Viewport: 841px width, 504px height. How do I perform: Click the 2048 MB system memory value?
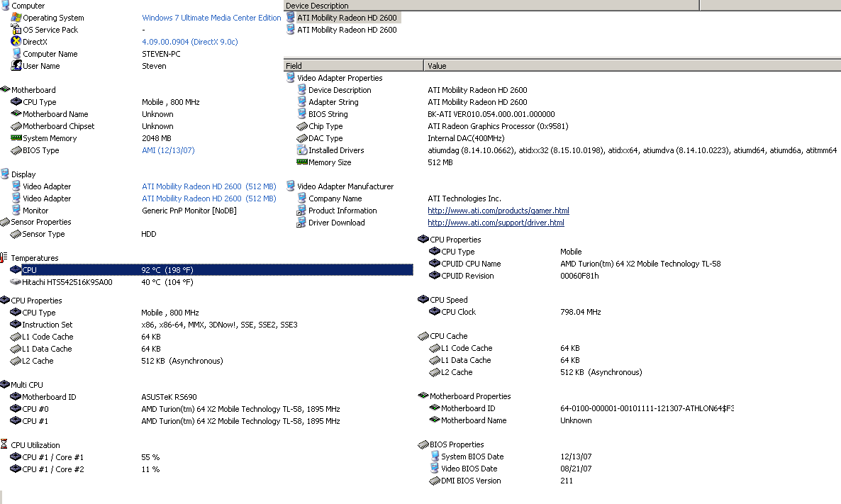(156, 138)
